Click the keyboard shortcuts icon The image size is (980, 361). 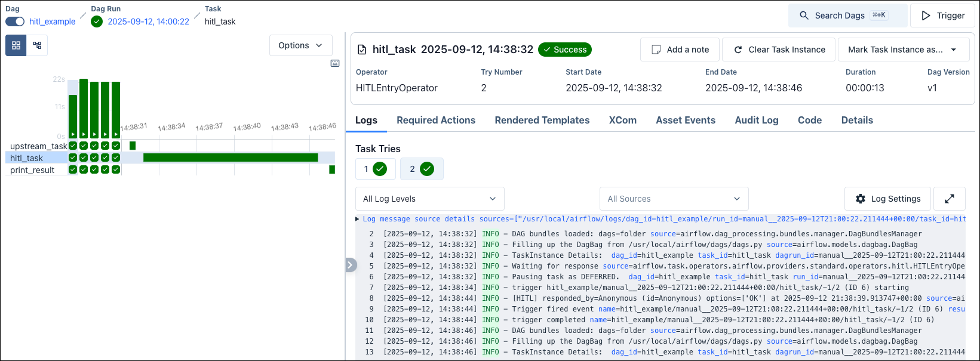335,63
